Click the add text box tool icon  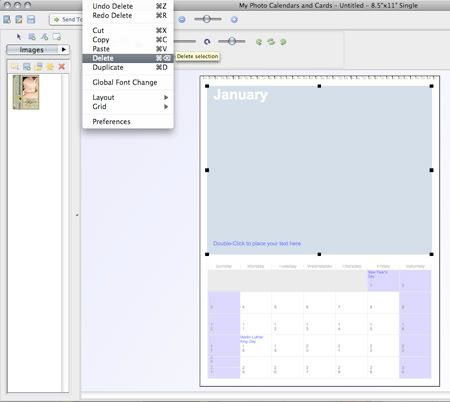[44, 36]
